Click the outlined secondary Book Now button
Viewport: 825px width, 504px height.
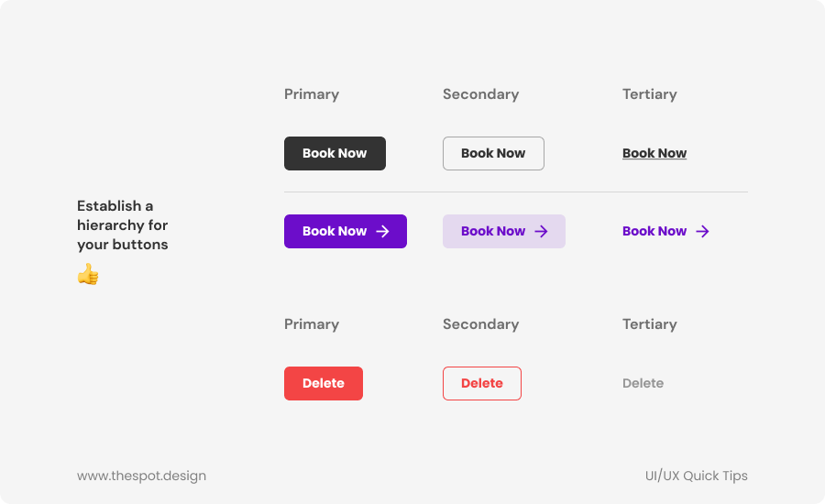coord(493,154)
